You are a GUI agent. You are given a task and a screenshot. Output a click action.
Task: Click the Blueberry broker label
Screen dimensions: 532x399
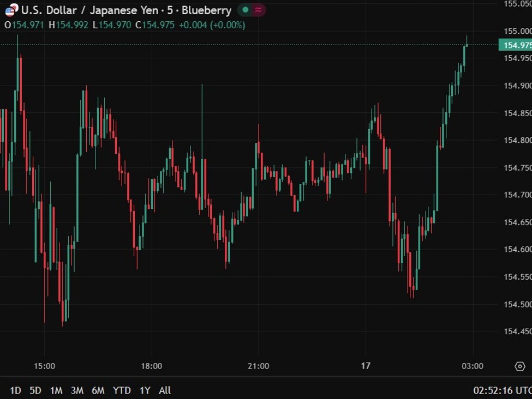[206, 10]
